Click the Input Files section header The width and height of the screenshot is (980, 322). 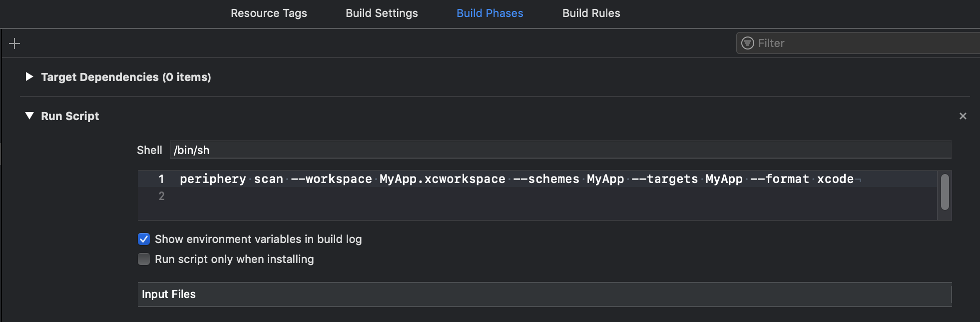pos(169,294)
